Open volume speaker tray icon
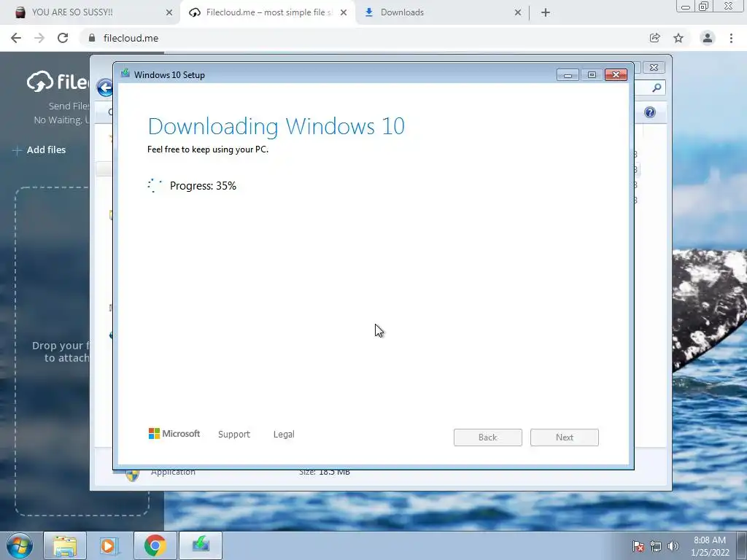This screenshot has width=747, height=560. (673, 546)
